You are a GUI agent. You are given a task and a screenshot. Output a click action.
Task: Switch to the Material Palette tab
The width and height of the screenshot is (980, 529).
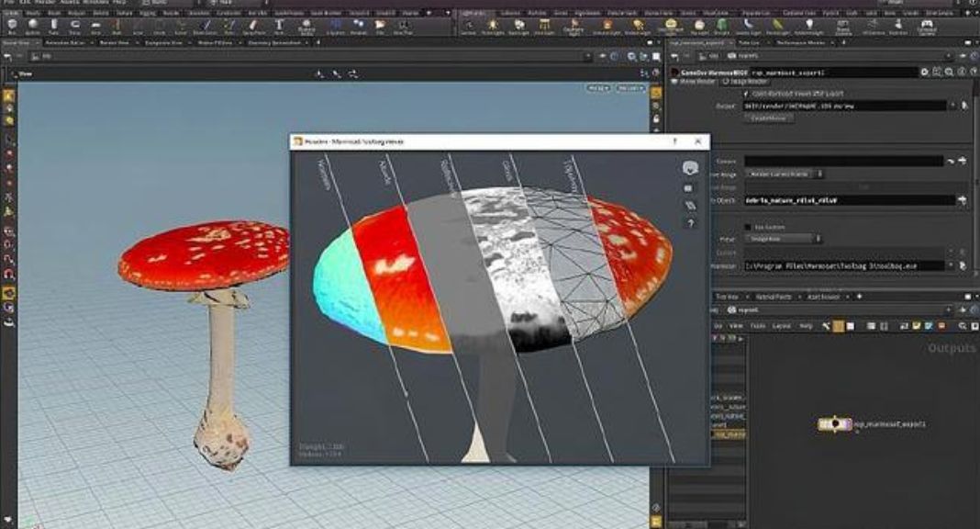(x=774, y=297)
